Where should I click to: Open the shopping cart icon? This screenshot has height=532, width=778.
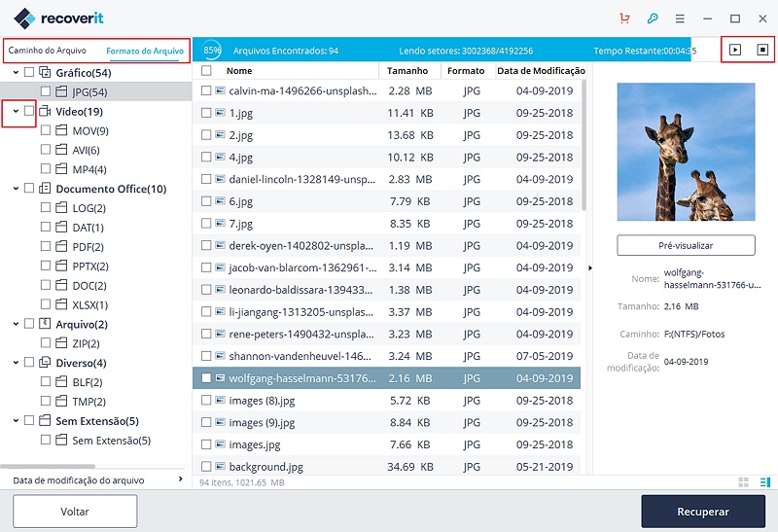[x=624, y=18]
